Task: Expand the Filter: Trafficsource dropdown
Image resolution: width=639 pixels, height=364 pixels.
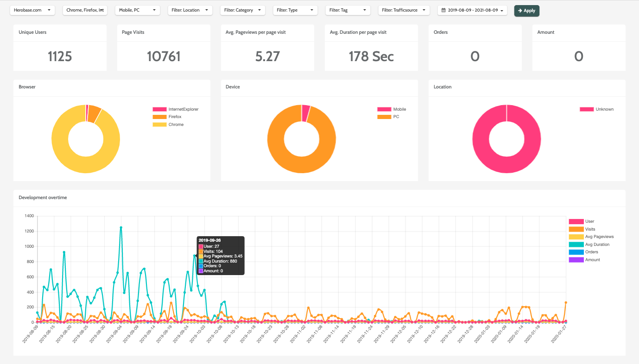Action: pos(404,10)
